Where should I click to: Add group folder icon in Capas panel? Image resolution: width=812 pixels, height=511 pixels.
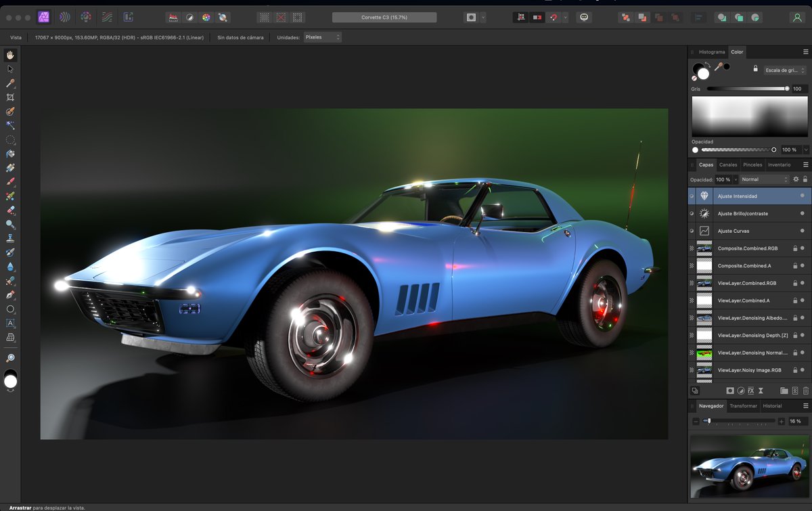coord(784,391)
